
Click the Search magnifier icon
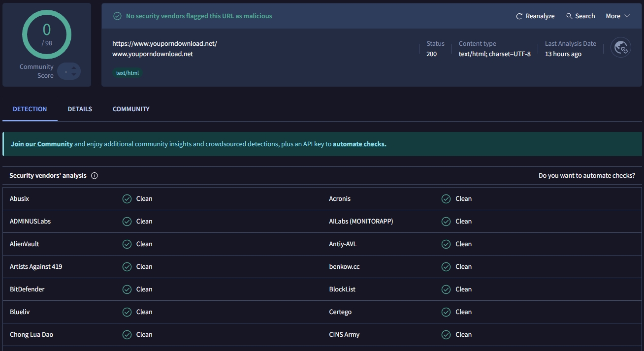pyautogui.click(x=569, y=16)
